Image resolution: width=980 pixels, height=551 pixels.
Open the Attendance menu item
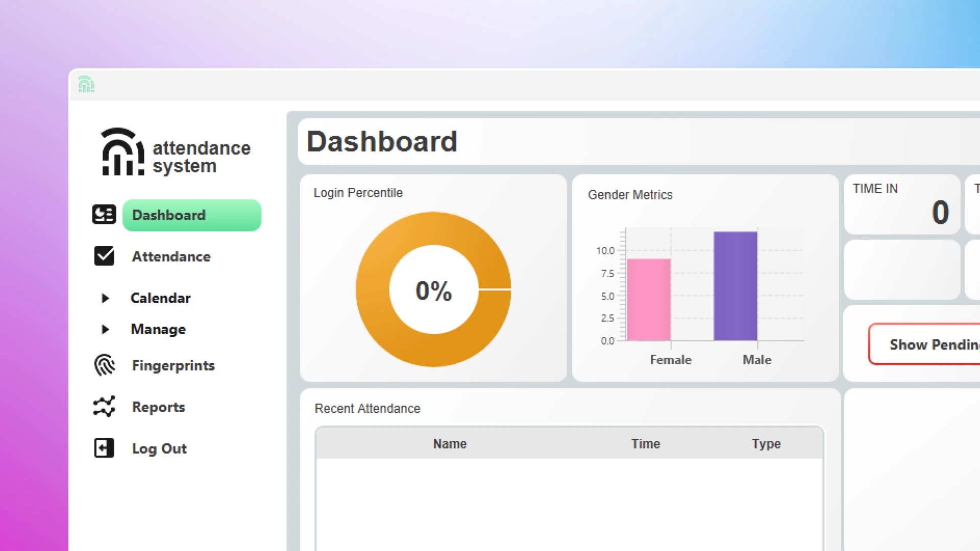pyautogui.click(x=171, y=257)
